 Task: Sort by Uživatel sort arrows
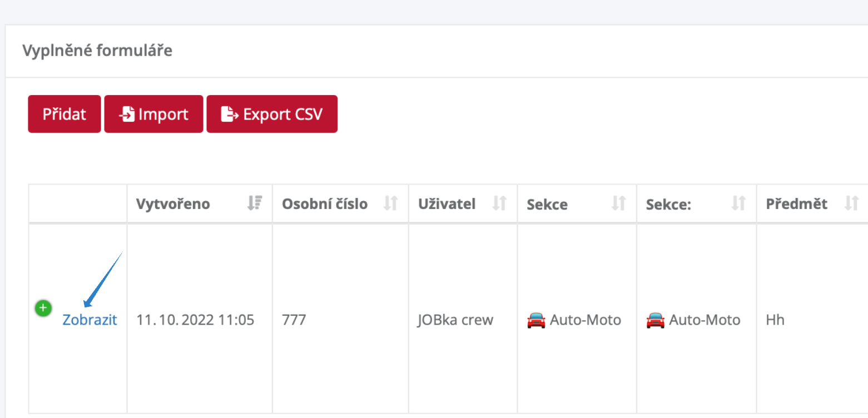click(x=500, y=204)
